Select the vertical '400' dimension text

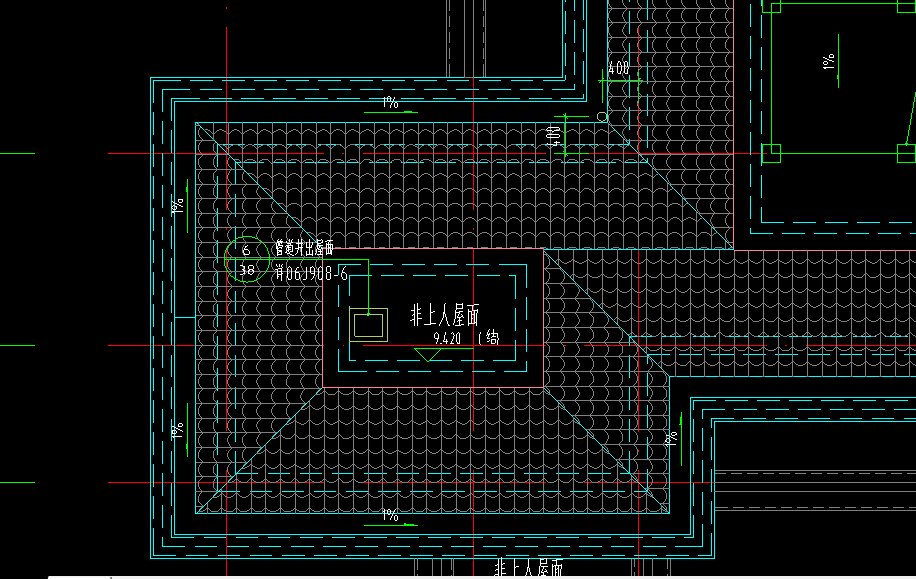tap(554, 137)
